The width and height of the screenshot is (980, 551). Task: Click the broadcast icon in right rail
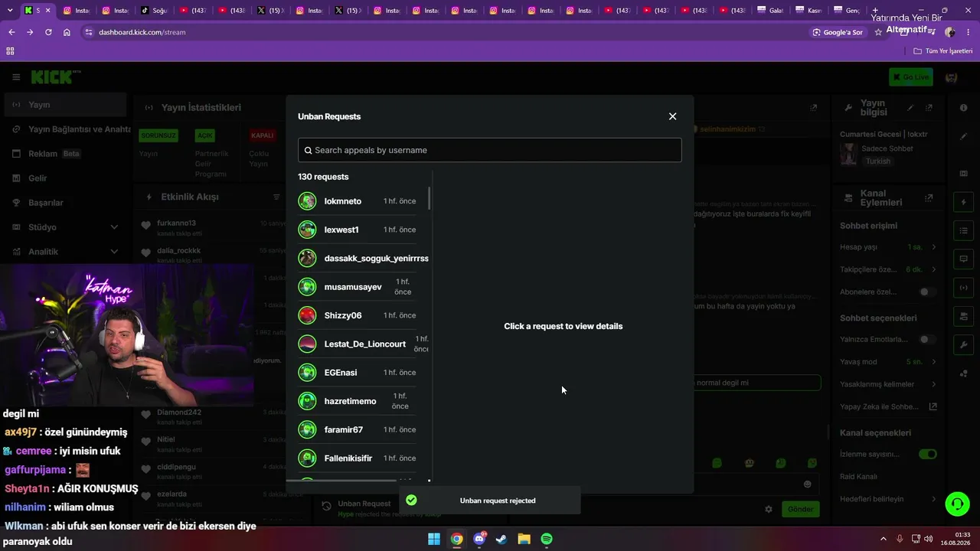point(963,288)
